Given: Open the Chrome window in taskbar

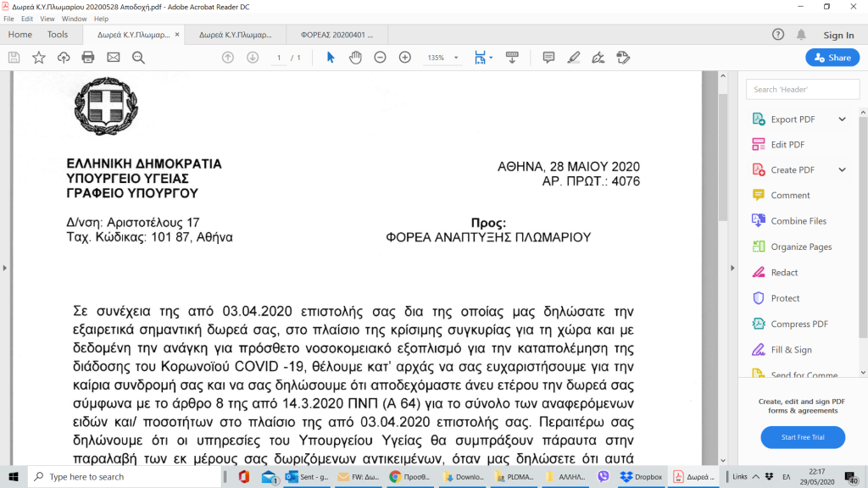Looking at the screenshot, I should (x=409, y=477).
